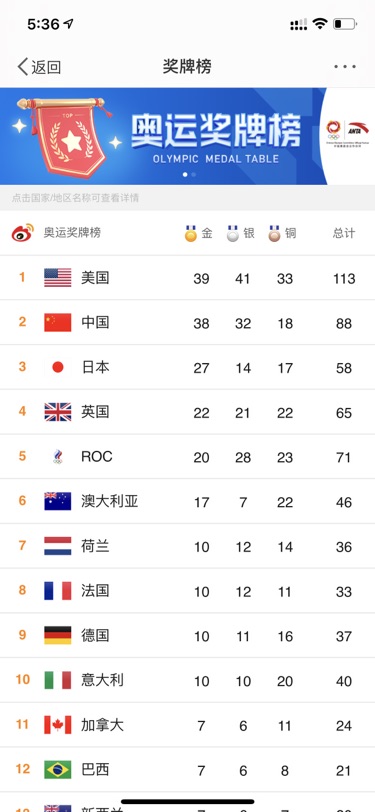Switch to second banner page dot
375x812 pixels.
[x=194, y=175]
